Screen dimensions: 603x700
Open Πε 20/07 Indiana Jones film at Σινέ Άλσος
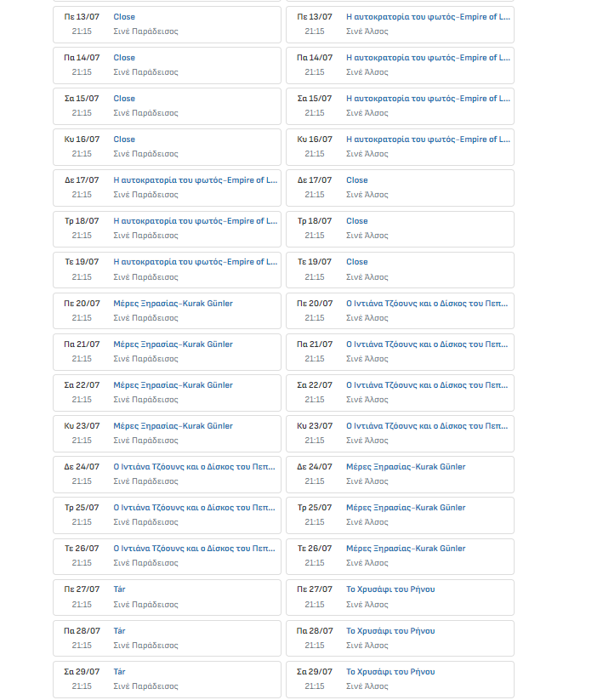[428, 304]
